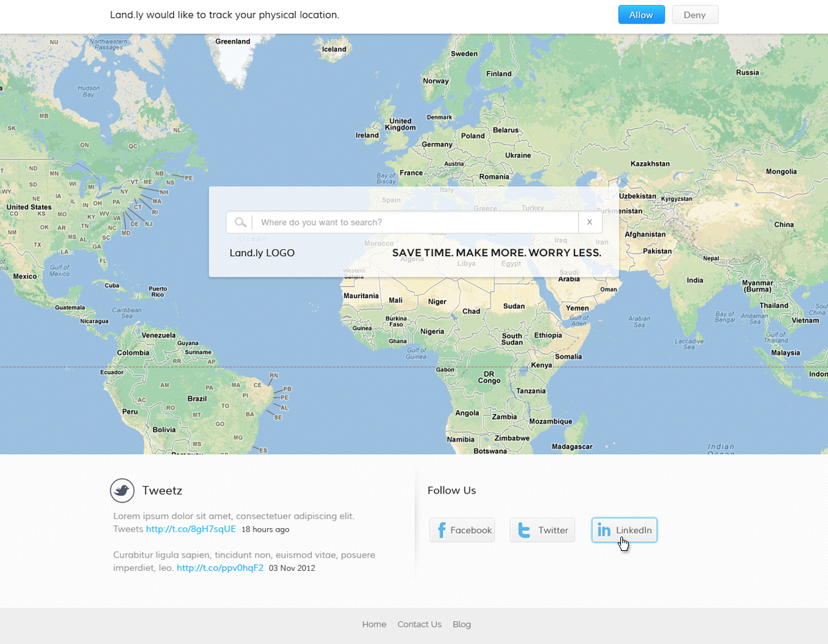Screen dimensions: 828x644
Task: Open link http://t.co/ppv0hqF2
Action: pyautogui.click(x=220, y=568)
